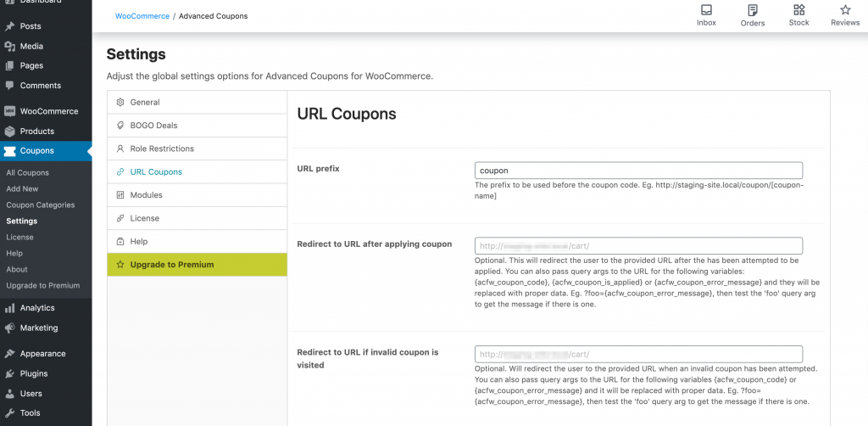
Task: Click the Help icon in settings tabs
Action: click(x=120, y=242)
